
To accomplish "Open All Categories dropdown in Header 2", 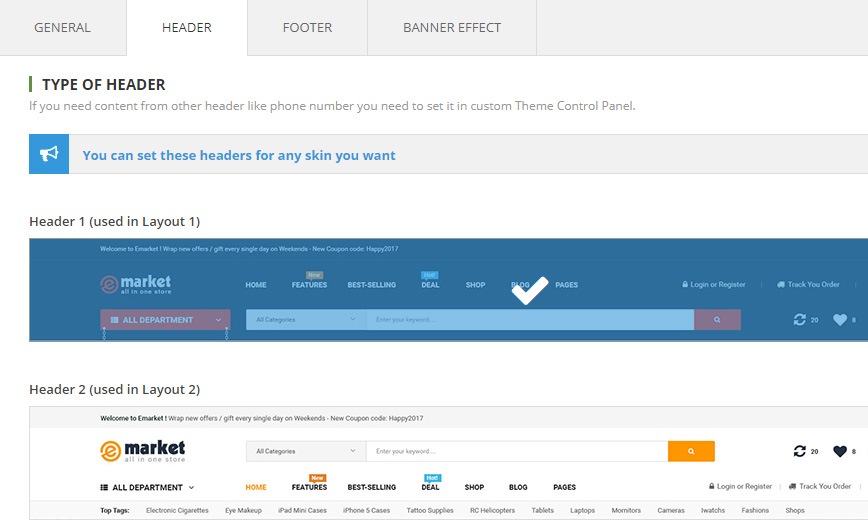I will (306, 451).
